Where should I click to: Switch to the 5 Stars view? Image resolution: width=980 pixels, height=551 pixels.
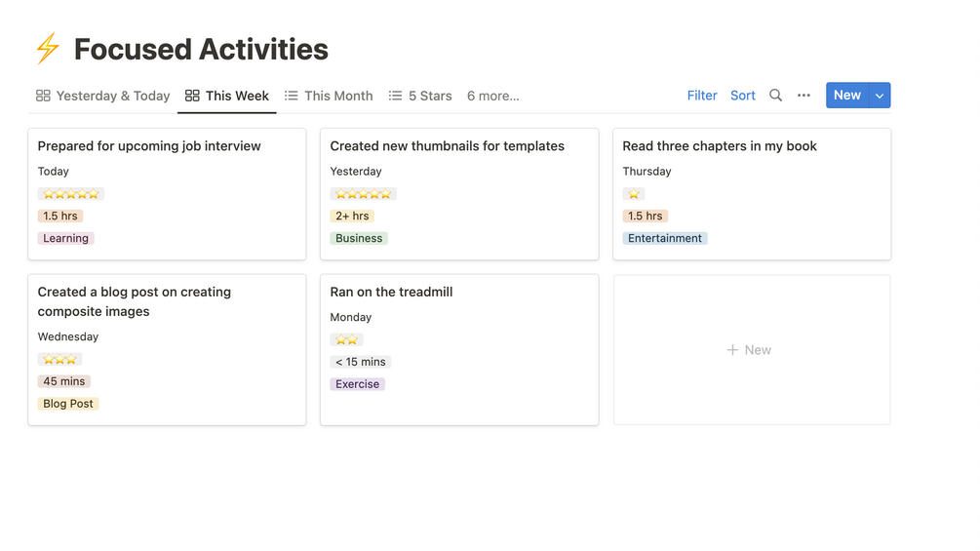(x=420, y=96)
